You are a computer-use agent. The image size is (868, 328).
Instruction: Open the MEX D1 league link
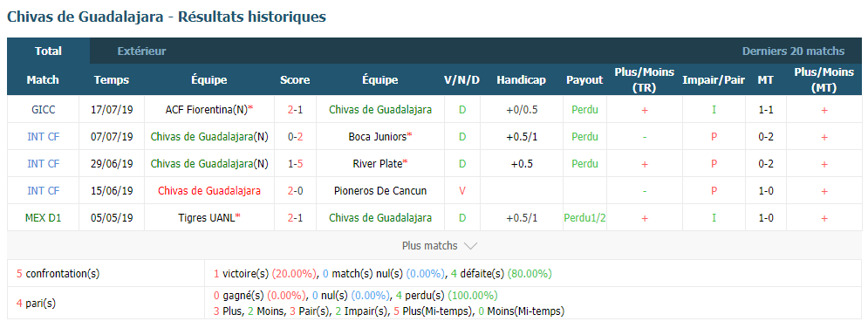click(43, 218)
